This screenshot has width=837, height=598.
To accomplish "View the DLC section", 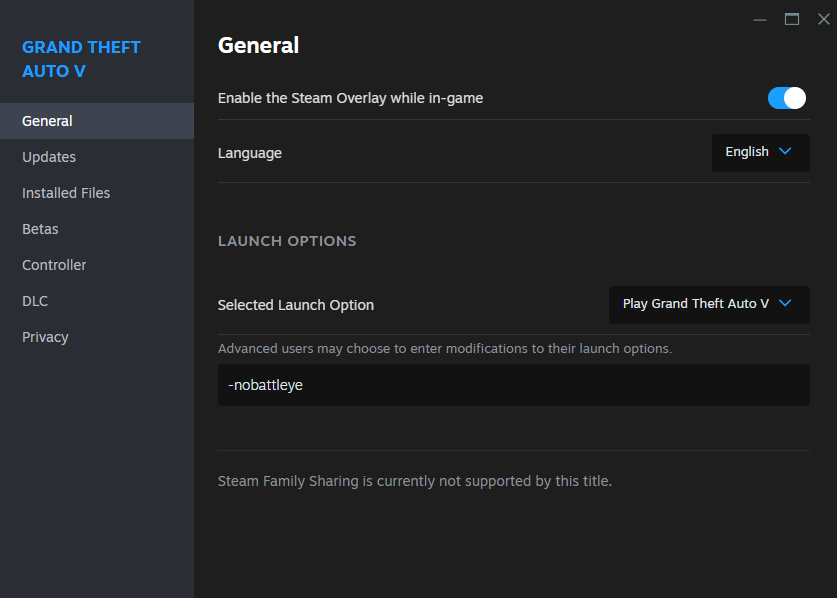I will [97, 301].
